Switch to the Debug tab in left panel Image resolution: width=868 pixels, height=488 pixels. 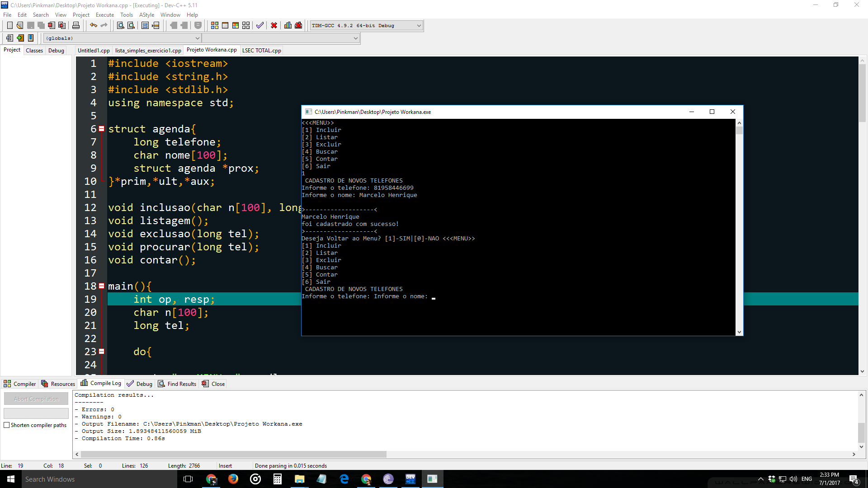56,50
